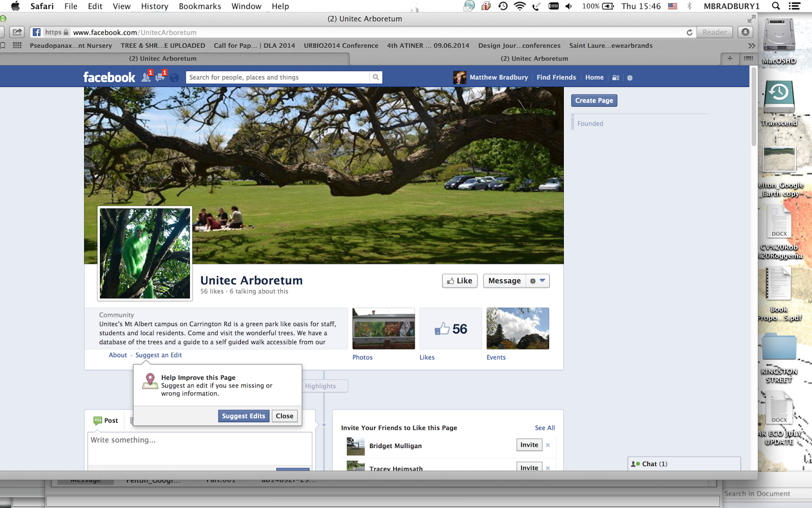The width and height of the screenshot is (812, 508).
Task: Select the KINGSTON STREET folder
Action: click(779, 358)
